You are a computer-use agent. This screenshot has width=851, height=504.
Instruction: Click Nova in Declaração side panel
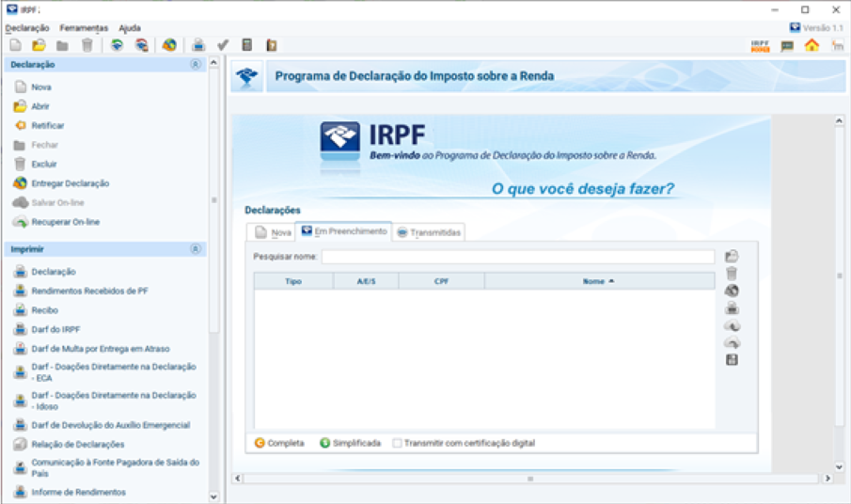point(41,87)
